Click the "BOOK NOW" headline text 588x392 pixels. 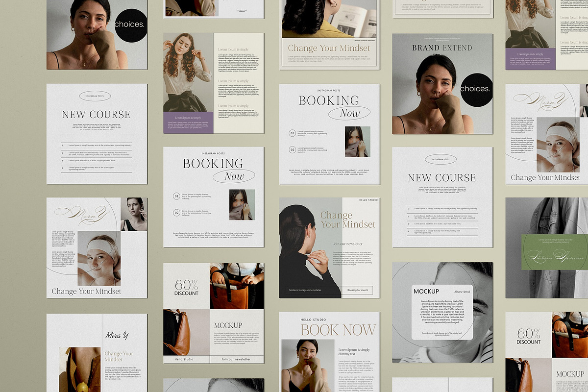(338, 330)
